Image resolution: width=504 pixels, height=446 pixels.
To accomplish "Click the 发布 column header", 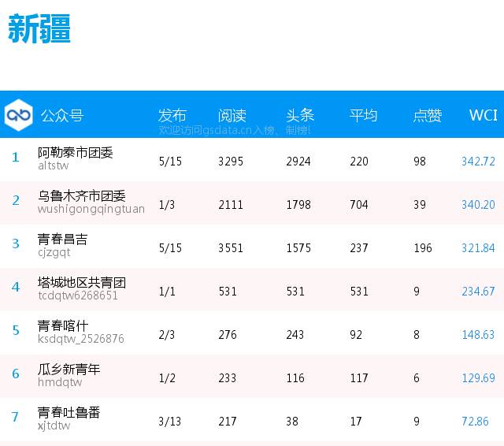I will 172,115.
